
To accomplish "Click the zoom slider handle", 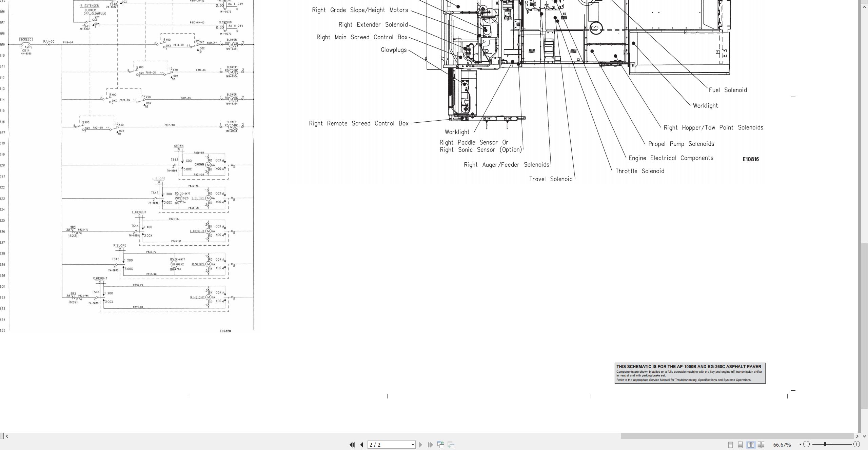I will [x=825, y=444].
